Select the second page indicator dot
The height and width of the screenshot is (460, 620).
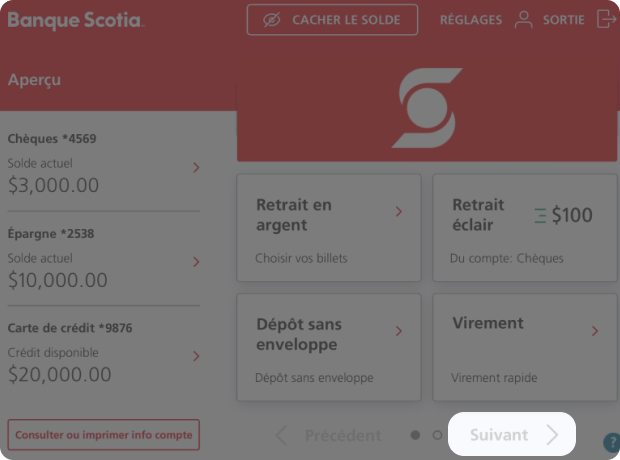437,435
